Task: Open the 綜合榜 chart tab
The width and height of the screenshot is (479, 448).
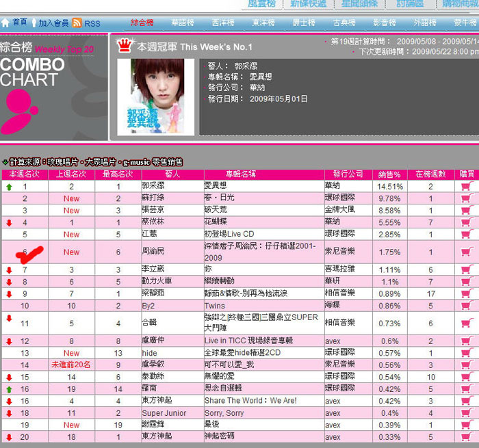Action: coord(142,23)
